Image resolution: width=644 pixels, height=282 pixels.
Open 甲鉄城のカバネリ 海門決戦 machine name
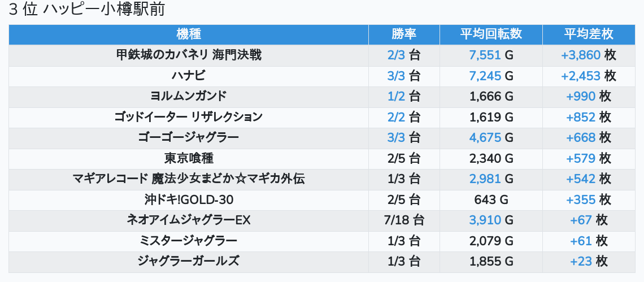(188, 55)
